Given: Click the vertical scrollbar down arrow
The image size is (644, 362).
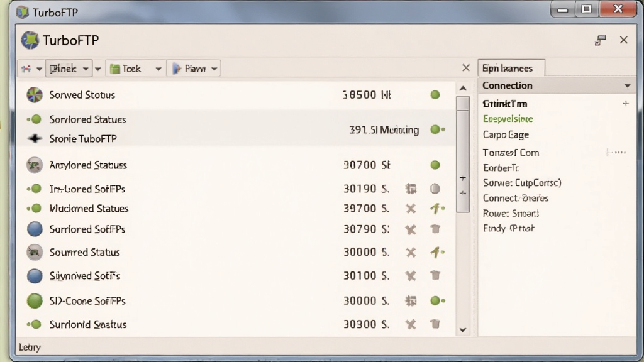Looking at the screenshot, I should tap(463, 329).
